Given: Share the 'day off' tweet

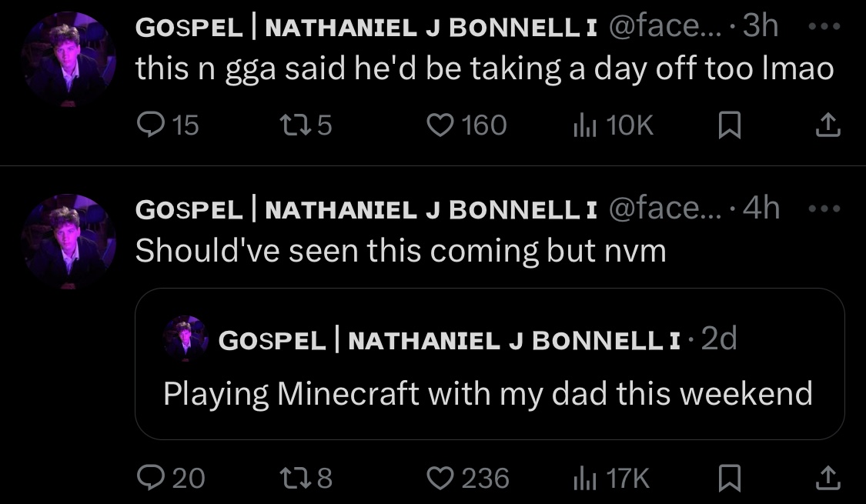Looking at the screenshot, I should pos(828,125).
